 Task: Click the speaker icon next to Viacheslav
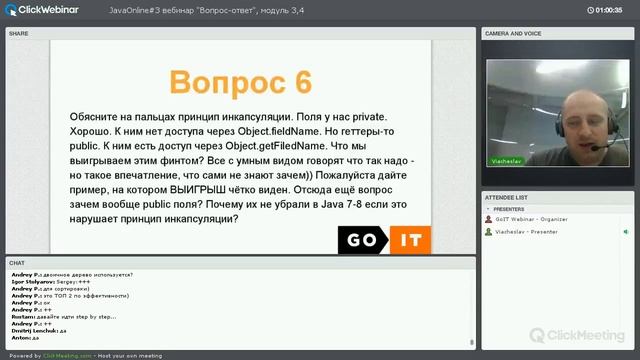pos(626,232)
